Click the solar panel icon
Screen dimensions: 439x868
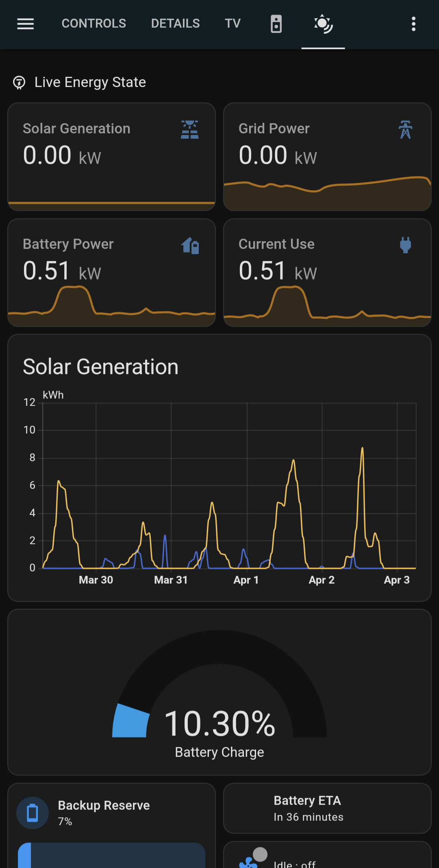point(189,130)
